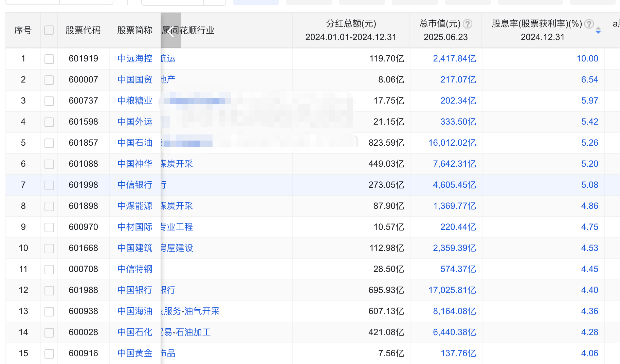Open stock link 中国外运
The image size is (620, 364).
click(x=135, y=122)
